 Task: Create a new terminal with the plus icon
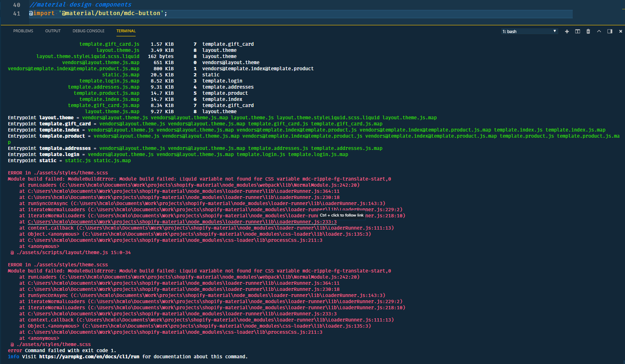click(x=567, y=31)
